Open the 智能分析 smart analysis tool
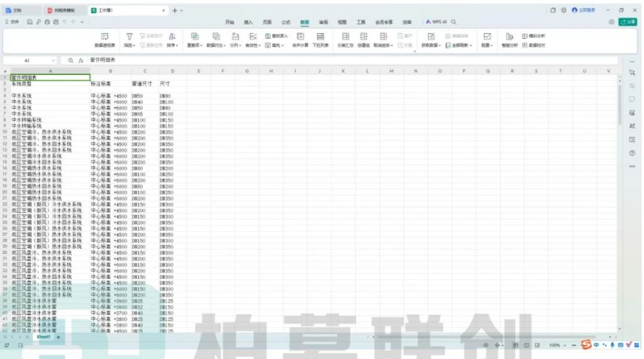 pos(510,40)
